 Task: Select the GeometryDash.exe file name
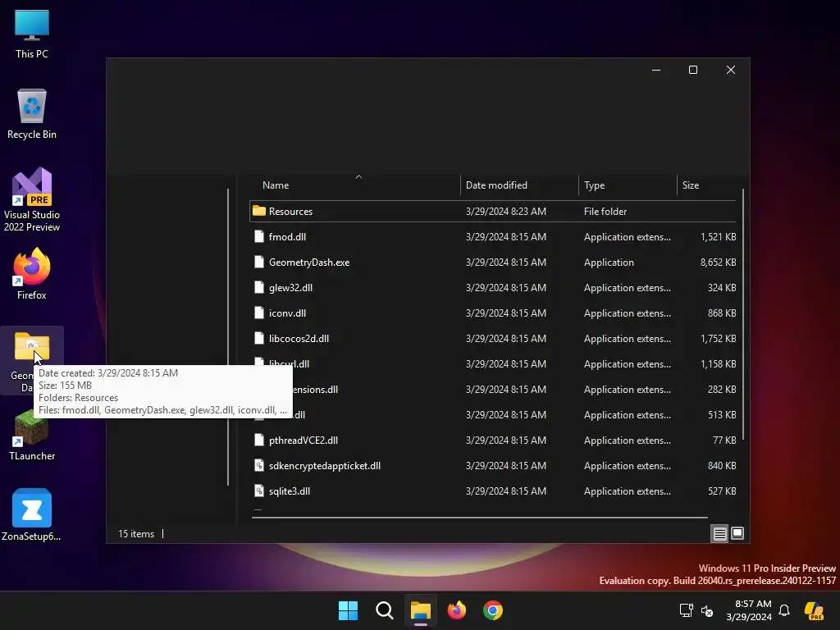click(309, 262)
